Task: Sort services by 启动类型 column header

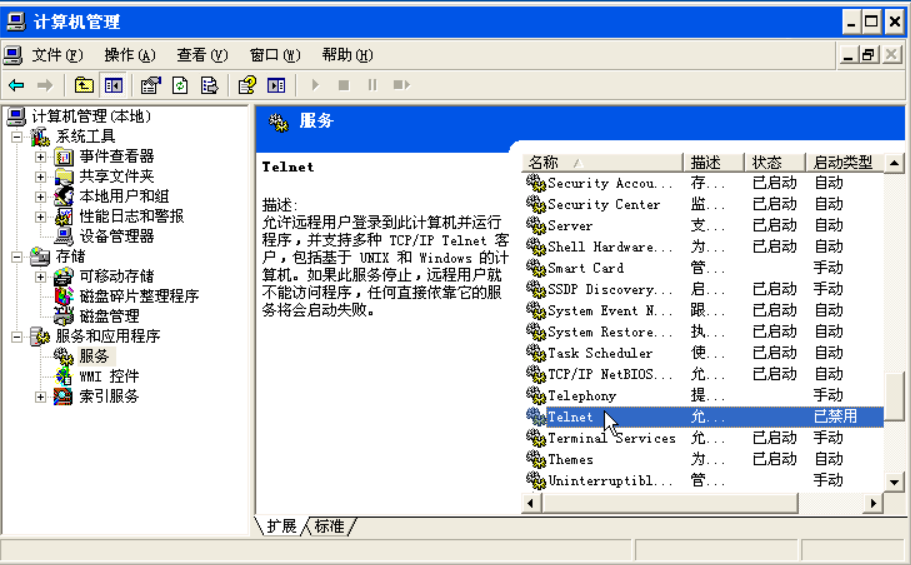Action: 845,162
